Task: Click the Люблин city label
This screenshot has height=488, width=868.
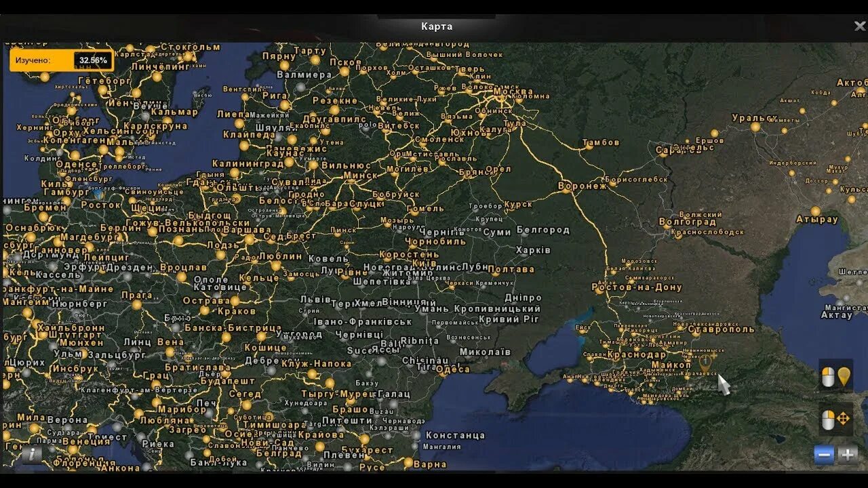Action: coord(280,256)
